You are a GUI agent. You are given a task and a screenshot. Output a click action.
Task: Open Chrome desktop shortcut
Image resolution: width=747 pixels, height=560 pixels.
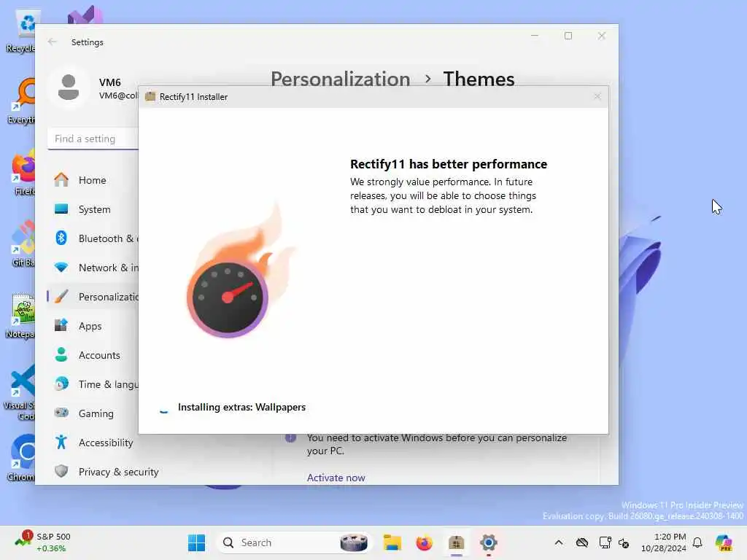coord(21,458)
